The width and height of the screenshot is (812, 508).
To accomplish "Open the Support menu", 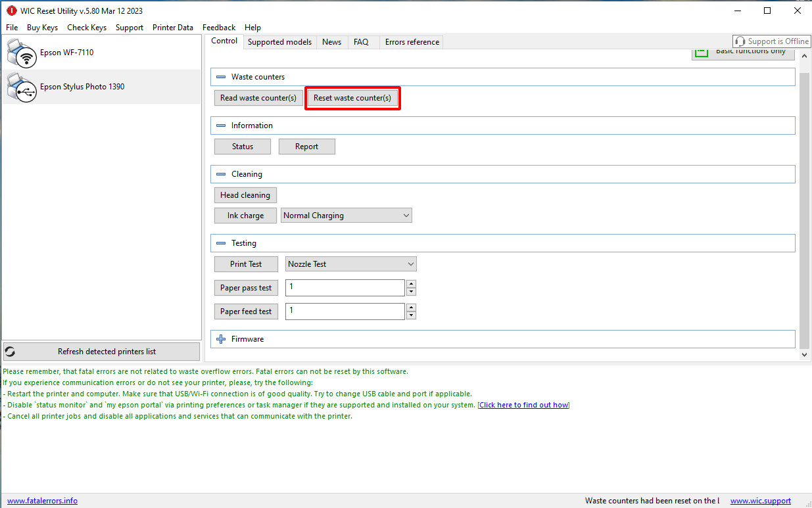I will (130, 28).
